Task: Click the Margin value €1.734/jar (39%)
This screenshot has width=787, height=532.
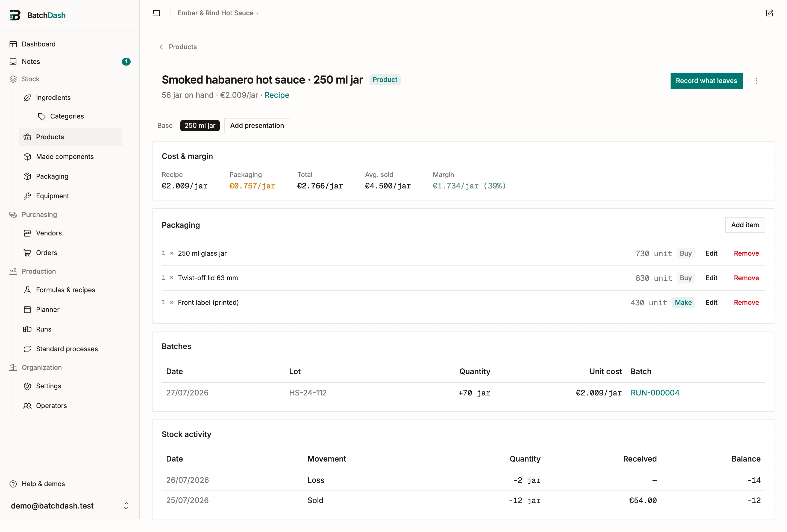Action: 469,186
